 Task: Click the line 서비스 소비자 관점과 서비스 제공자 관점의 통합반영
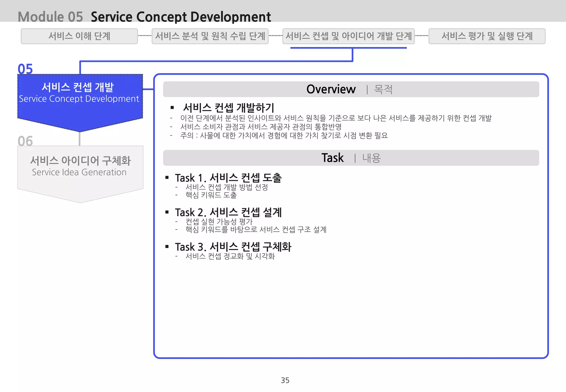pos(261,127)
